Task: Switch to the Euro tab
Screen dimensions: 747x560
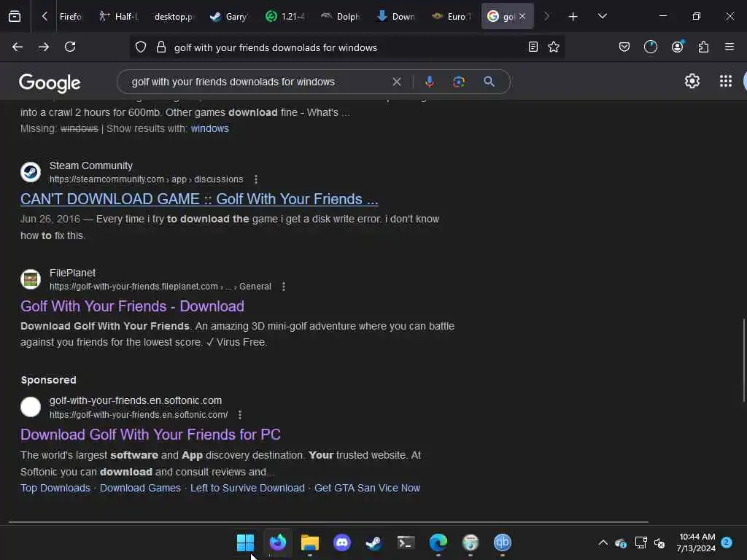Action: 452,17
